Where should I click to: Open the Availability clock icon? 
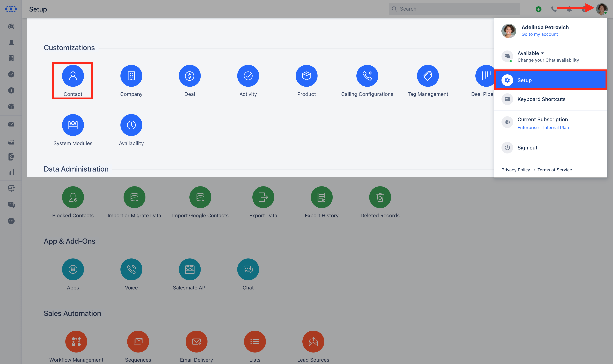point(131,125)
